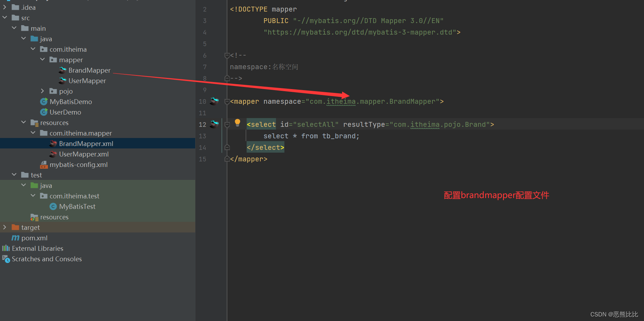Click the closing </mapper> tag
644x321 pixels.
click(249, 159)
